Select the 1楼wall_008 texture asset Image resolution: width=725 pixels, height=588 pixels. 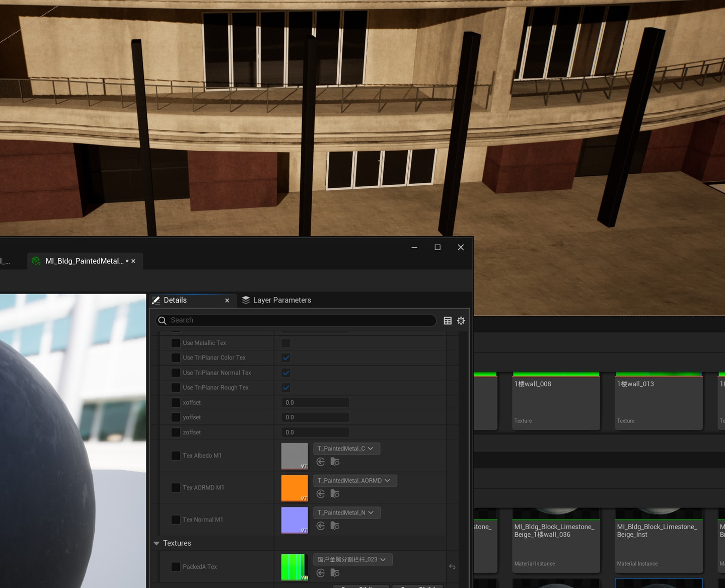click(556, 401)
